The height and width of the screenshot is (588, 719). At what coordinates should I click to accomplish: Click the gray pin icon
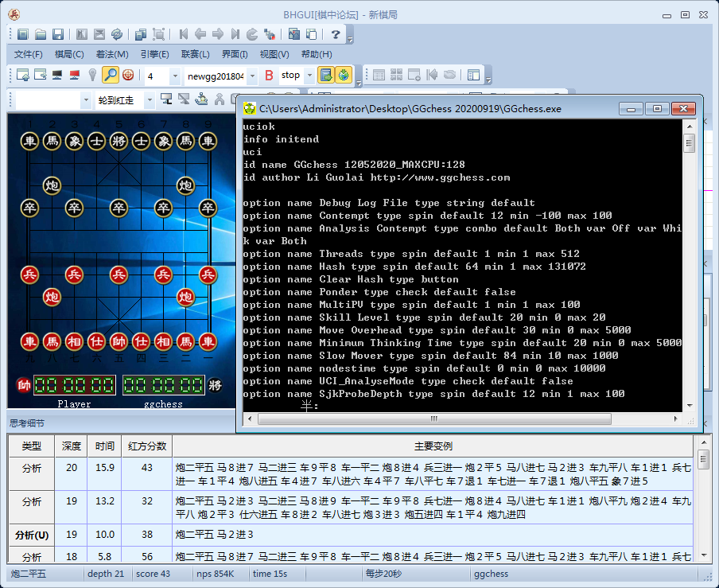(92, 75)
